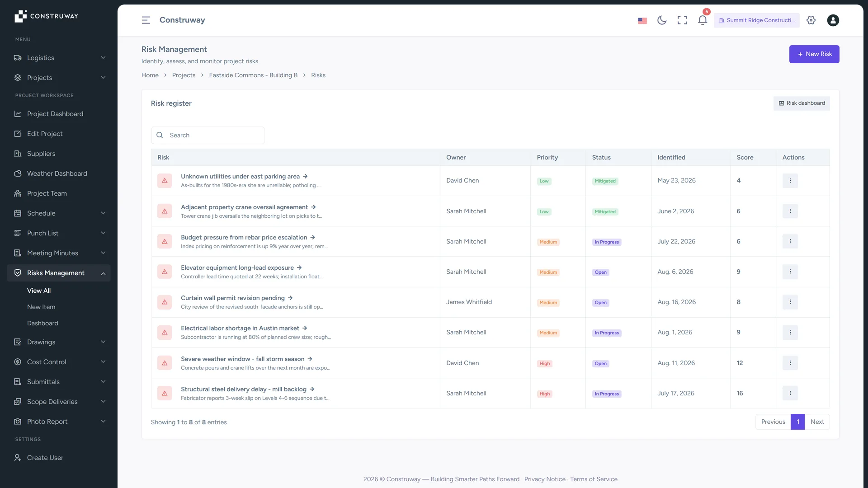The height and width of the screenshot is (488, 868).
Task: Open Severe weather window fall storm season
Action: [246, 359]
